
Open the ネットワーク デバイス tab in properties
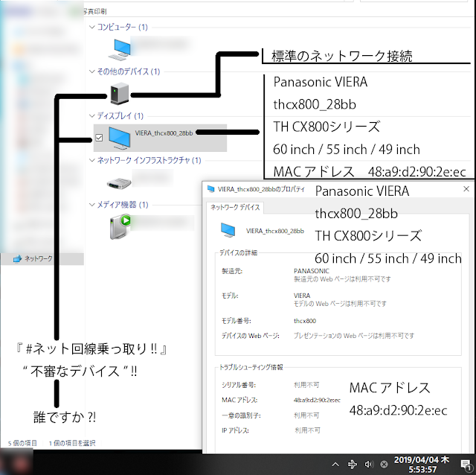pos(235,207)
